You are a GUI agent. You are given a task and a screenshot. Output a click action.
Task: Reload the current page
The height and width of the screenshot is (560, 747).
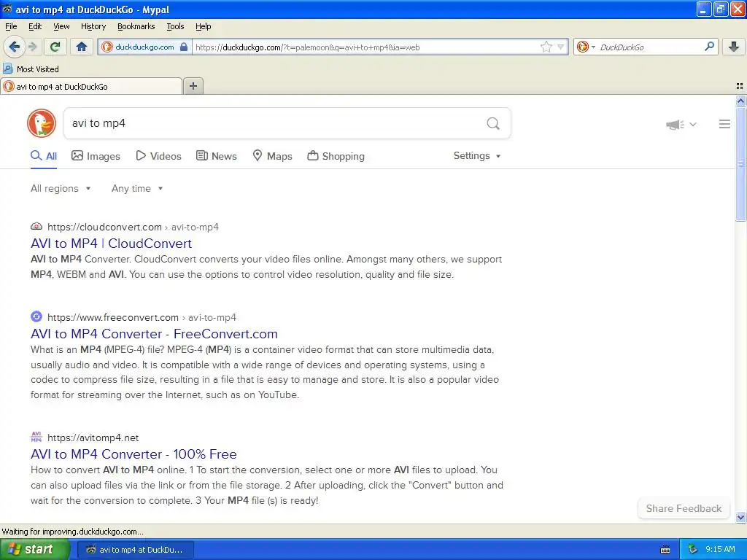pyautogui.click(x=55, y=47)
